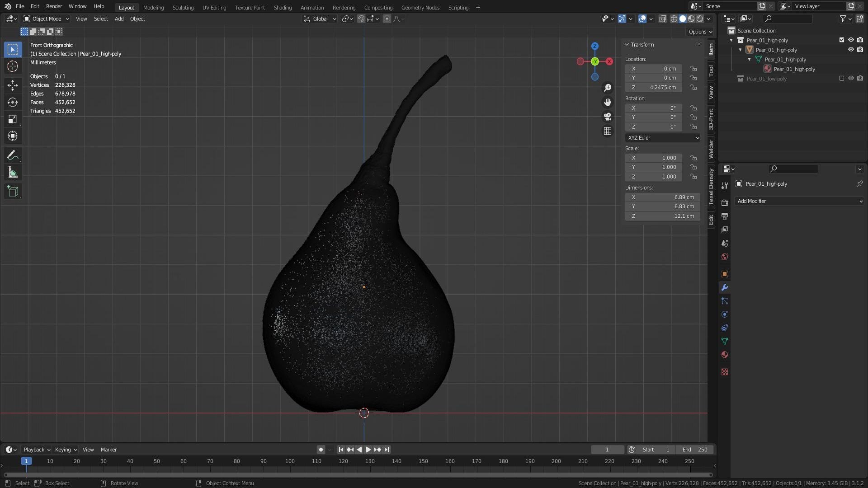Open the XYZ Euler rotation mode dropdown

point(663,138)
